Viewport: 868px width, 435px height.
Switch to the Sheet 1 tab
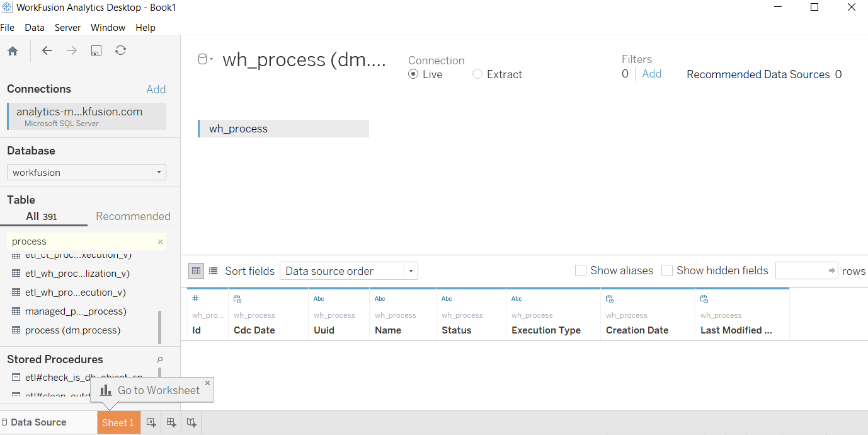118,422
